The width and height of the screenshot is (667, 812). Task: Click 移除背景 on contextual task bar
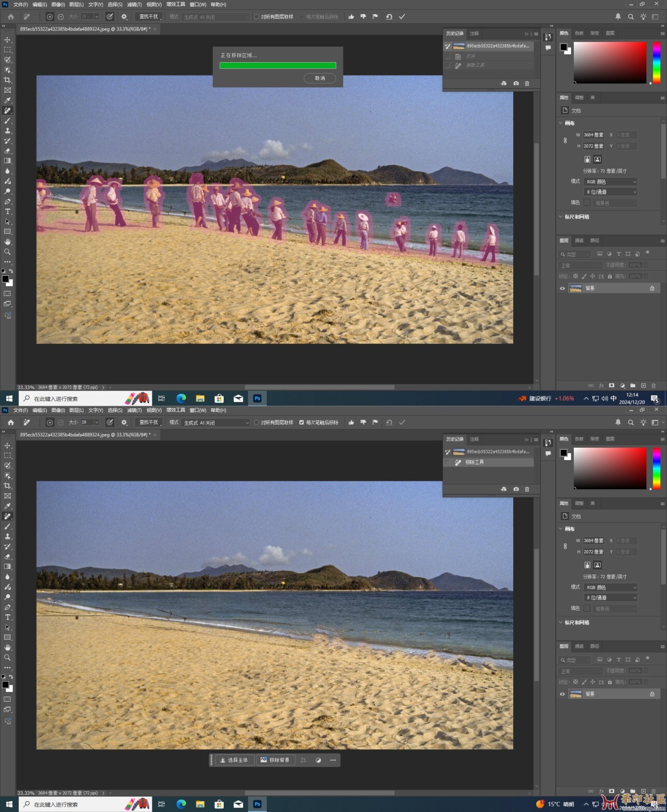coord(275,760)
